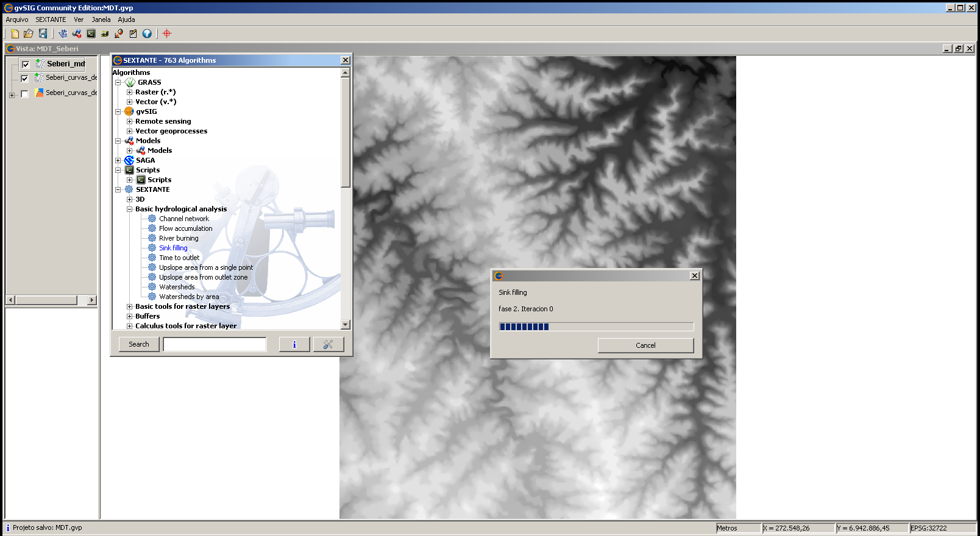Expand the third Seberi_curvas_de layer legend
The image size is (980, 536).
pyautogui.click(x=12, y=95)
